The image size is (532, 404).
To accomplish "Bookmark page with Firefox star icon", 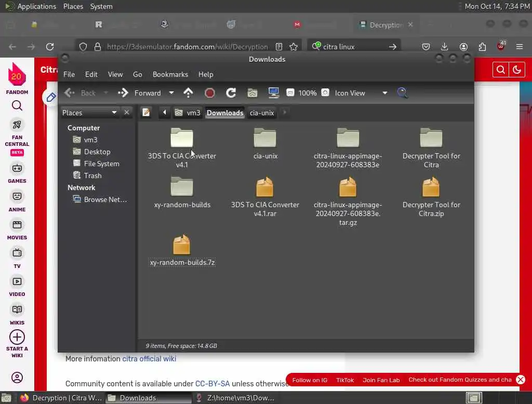I will [x=294, y=47].
